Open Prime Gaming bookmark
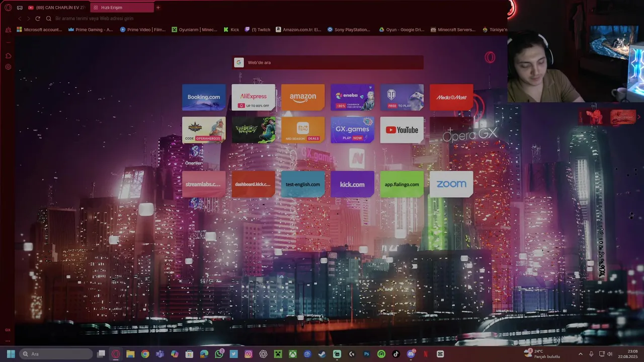The height and width of the screenshot is (362, 644). click(x=91, y=30)
